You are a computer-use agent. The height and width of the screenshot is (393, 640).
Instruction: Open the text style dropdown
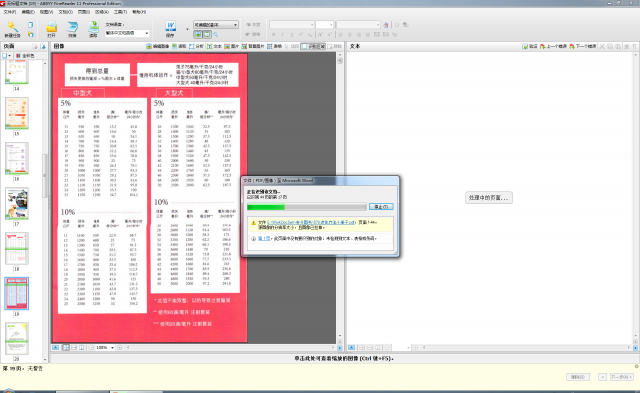click(x=358, y=25)
